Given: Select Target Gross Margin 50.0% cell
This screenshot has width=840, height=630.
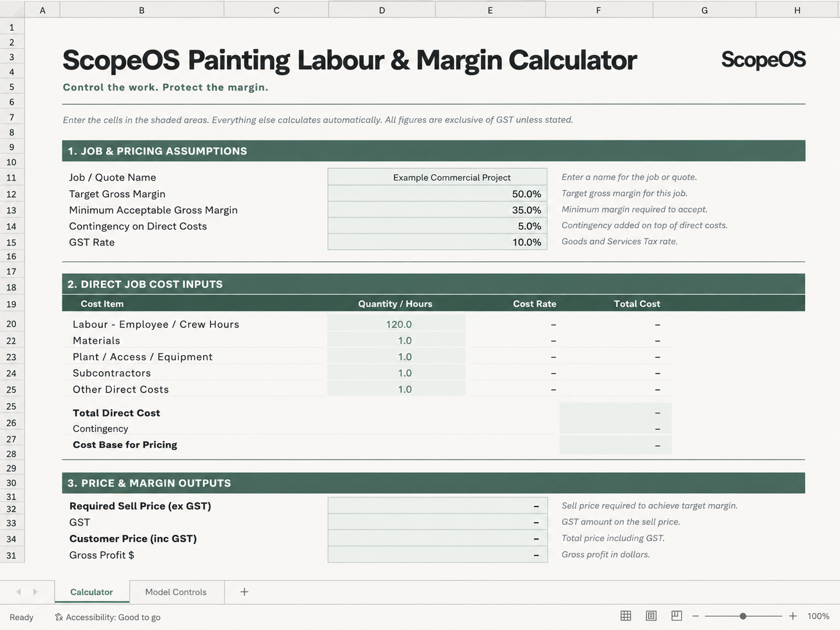Looking at the screenshot, I should tap(437, 193).
